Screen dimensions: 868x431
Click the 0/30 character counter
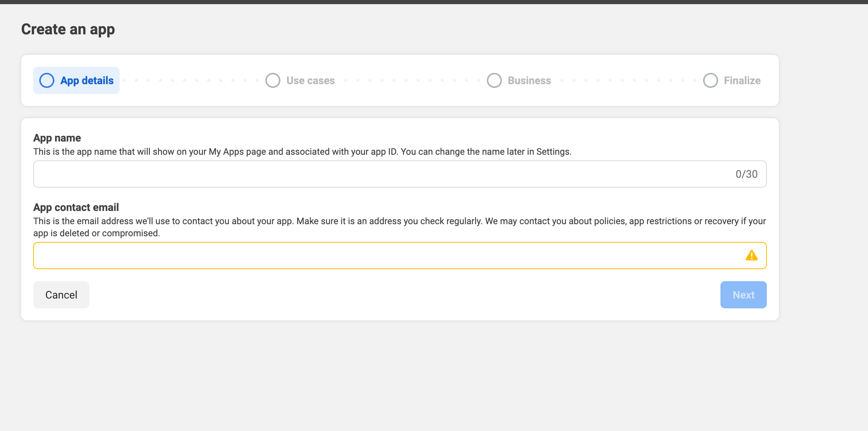[746, 174]
